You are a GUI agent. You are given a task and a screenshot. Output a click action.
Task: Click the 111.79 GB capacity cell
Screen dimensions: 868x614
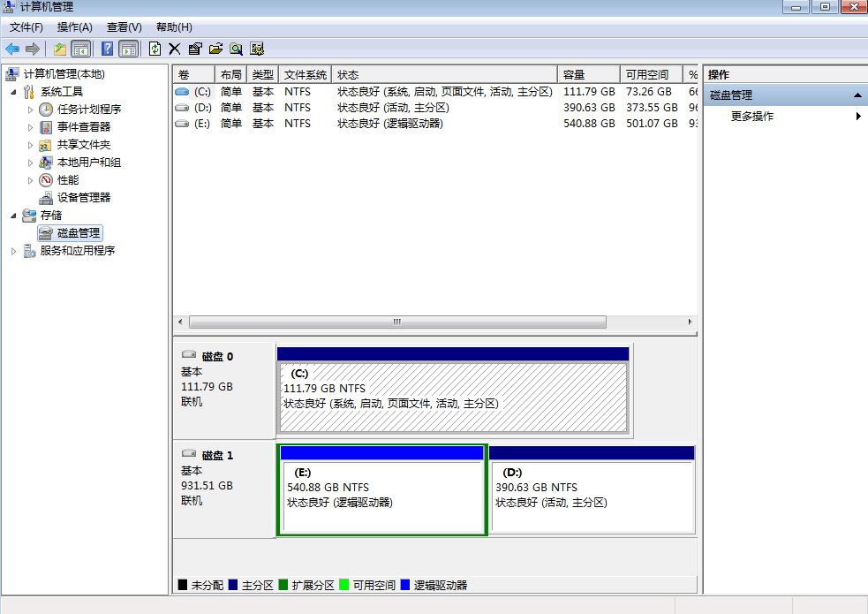point(589,92)
